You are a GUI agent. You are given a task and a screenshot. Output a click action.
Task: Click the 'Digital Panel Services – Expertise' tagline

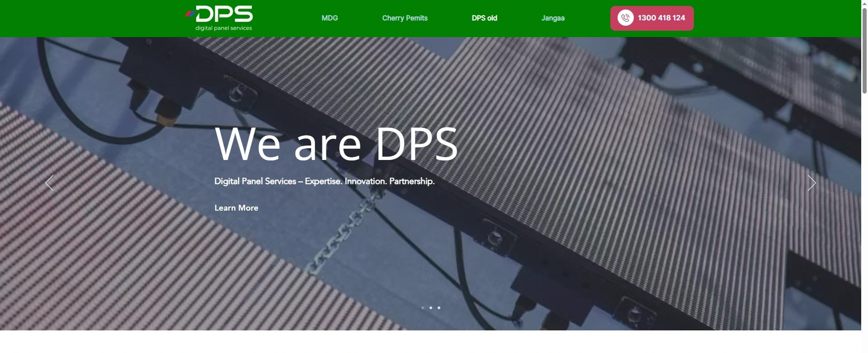[x=325, y=181]
